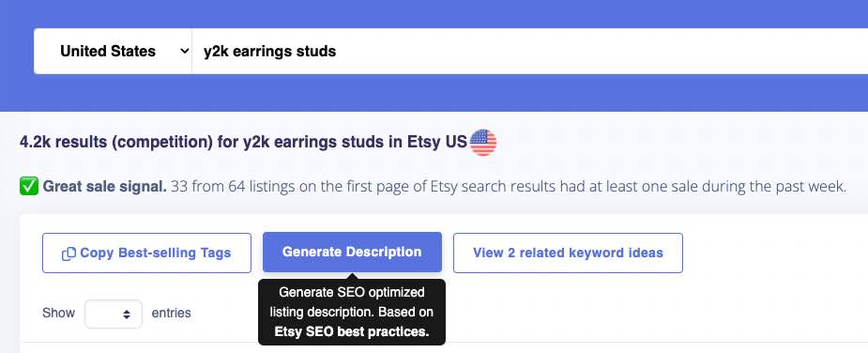Open the Show entries count dropdown

click(113, 314)
